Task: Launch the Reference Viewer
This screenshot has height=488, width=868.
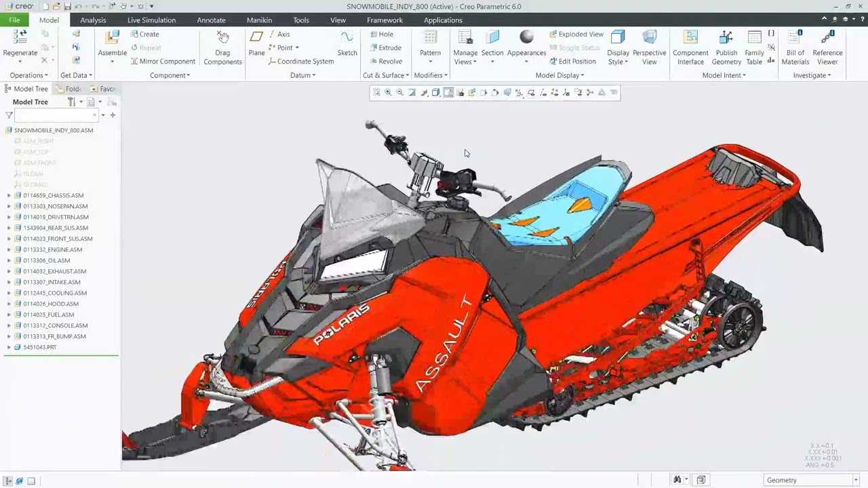Action: click(827, 47)
